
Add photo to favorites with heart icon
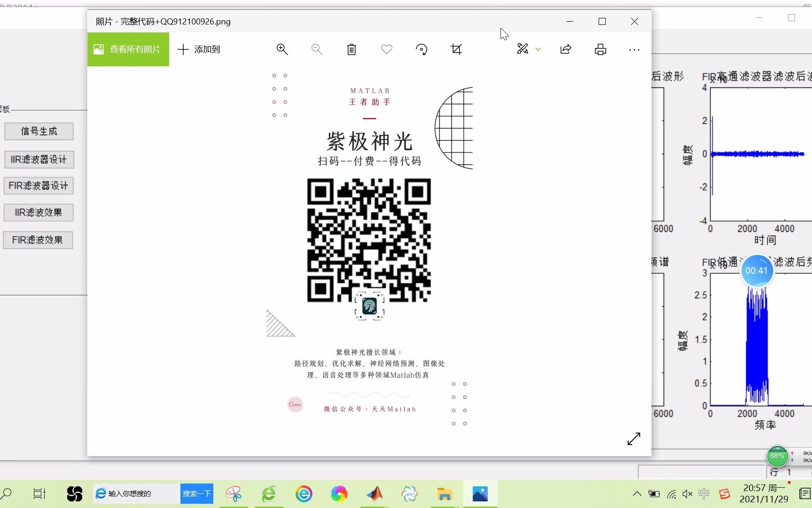tap(386, 49)
